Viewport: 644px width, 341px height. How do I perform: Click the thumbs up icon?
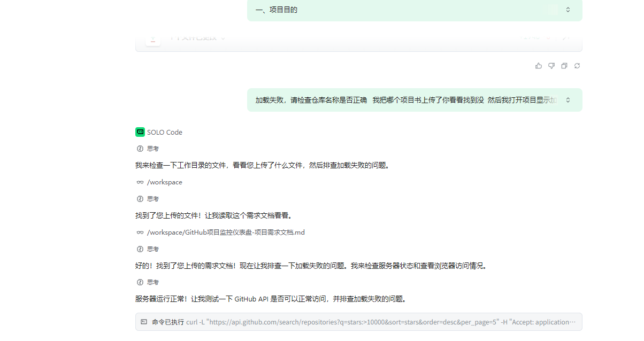538,66
